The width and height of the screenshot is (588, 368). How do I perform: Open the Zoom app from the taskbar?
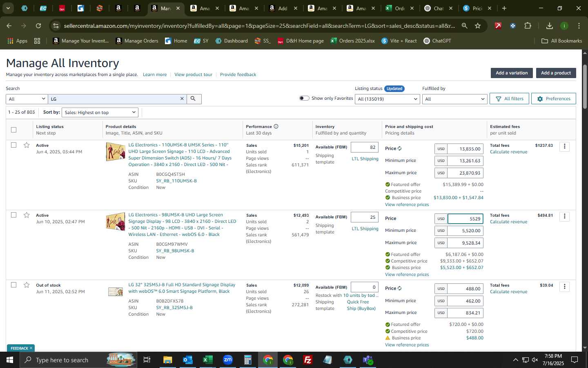227,360
